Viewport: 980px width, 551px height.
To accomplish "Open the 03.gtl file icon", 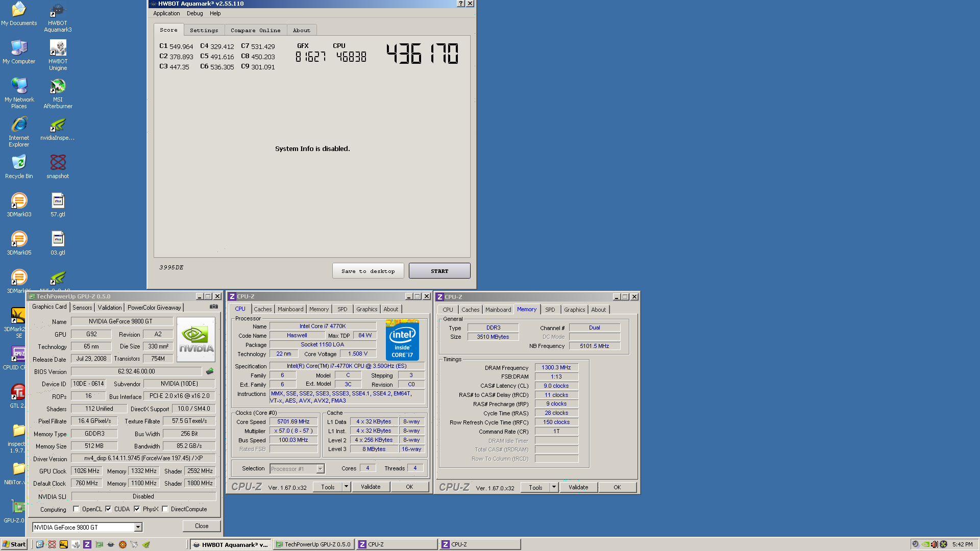I will pyautogui.click(x=58, y=243).
